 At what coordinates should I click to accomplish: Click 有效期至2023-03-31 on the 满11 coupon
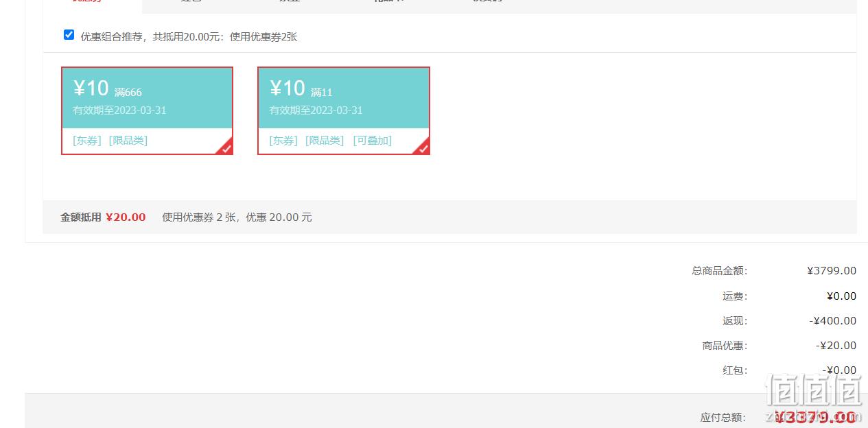click(x=316, y=110)
